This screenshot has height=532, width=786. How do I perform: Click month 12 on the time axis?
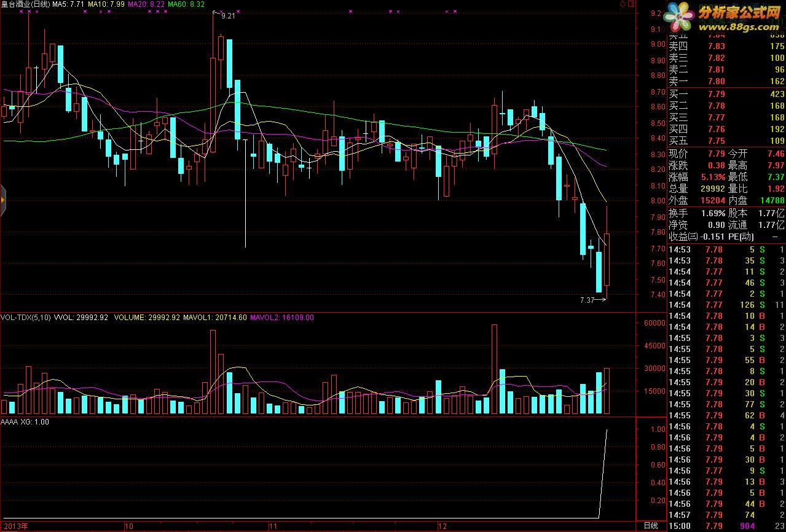coord(442,526)
